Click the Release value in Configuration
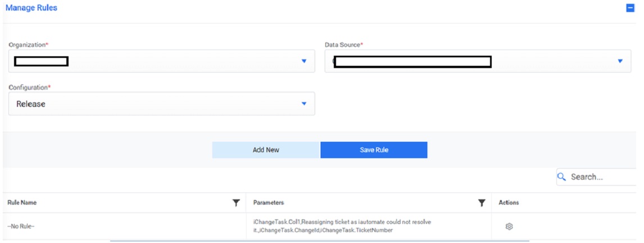This screenshot has height=243, width=644. pos(31,104)
